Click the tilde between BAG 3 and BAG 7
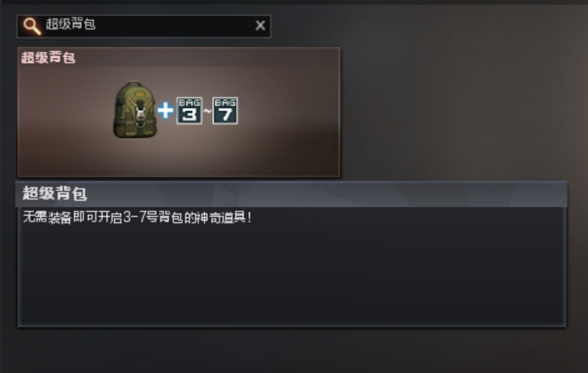Viewport: 588px width, 373px height. pos(207,111)
